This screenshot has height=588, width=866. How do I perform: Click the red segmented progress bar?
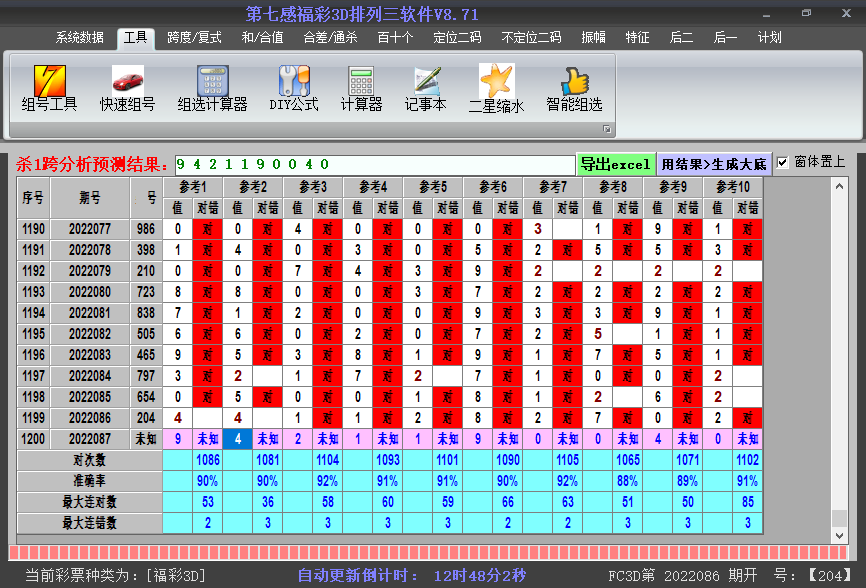(x=429, y=553)
